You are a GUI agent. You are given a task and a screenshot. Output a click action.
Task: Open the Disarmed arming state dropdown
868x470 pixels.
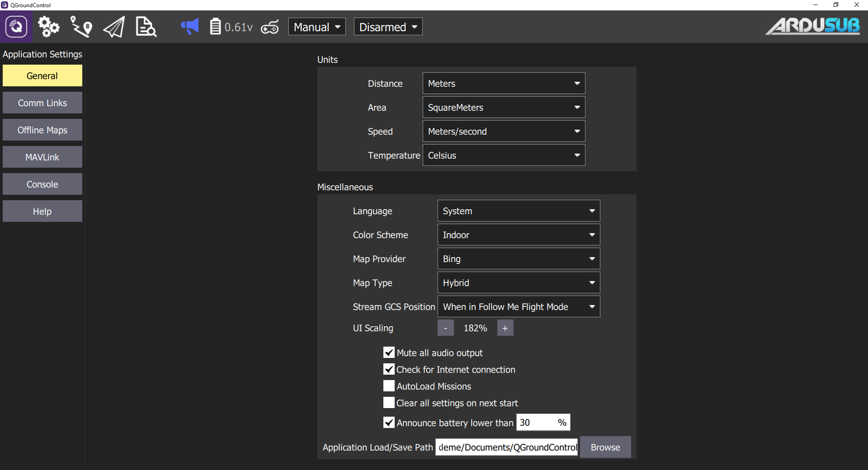coord(388,27)
